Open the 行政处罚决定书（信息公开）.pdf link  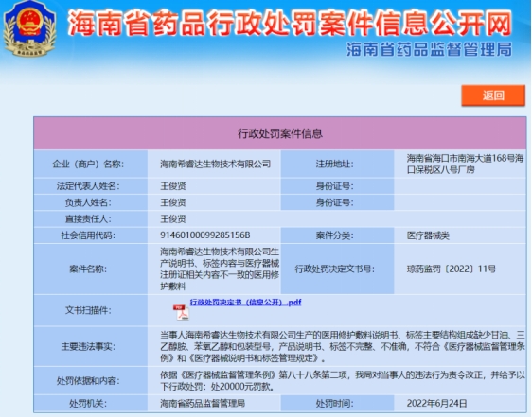pos(245,302)
